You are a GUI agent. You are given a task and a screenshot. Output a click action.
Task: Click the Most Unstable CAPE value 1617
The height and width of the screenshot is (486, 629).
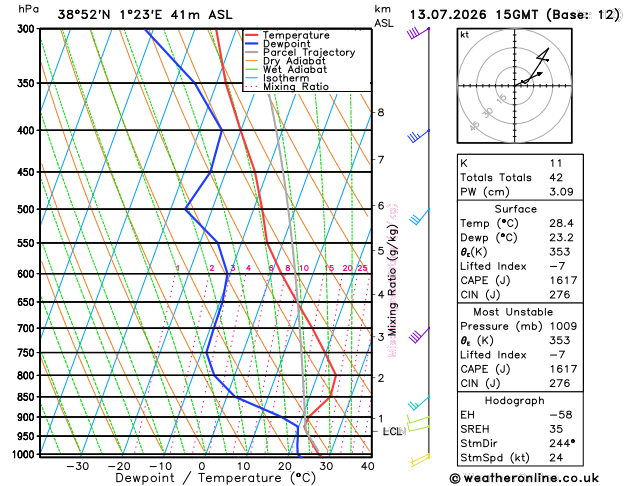tap(563, 369)
